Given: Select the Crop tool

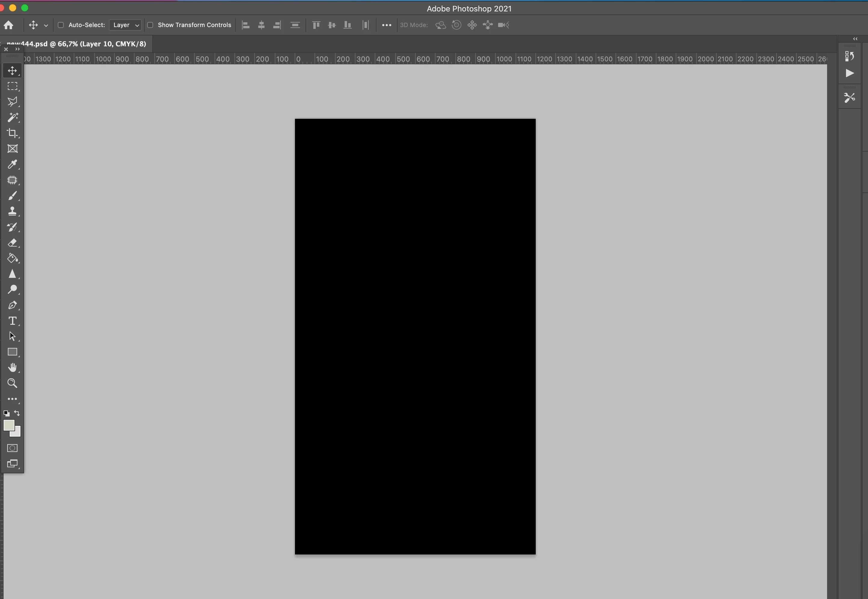Looking at the screenshot, I should tap(12, 133).
